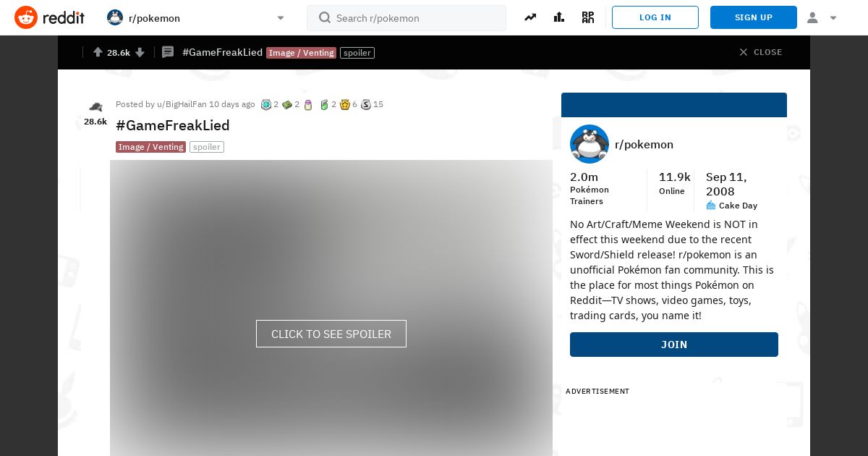This screenshot has height=456, width=868.
Task: Select the '11.9k' Online count
Action: pyautogui.click(x=675, y=177)
